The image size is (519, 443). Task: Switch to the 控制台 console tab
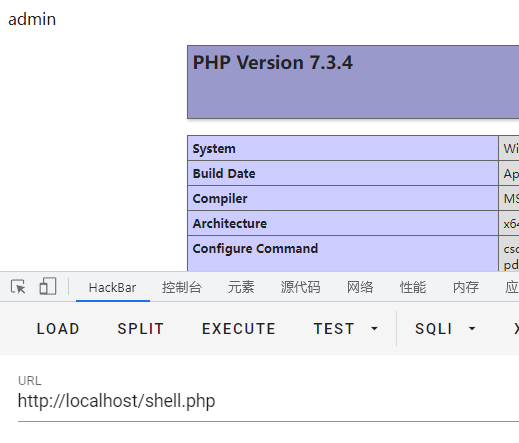[182, 287]
